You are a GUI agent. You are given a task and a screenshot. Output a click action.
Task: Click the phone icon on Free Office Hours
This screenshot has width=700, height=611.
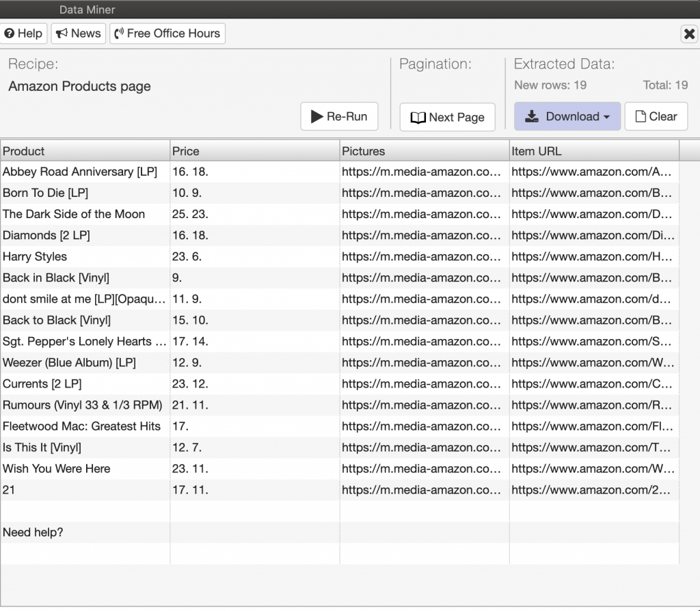pos(118,33)
